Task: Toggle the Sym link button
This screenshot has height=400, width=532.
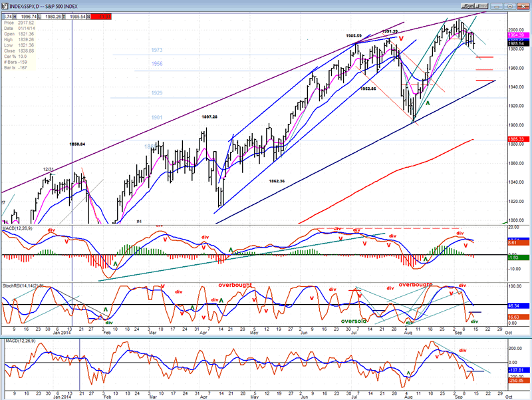Action: (467, 6)
